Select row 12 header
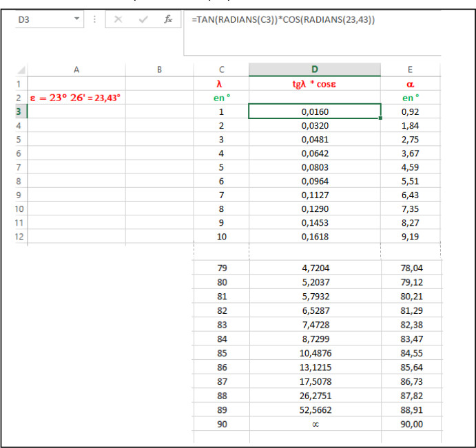 19,237
